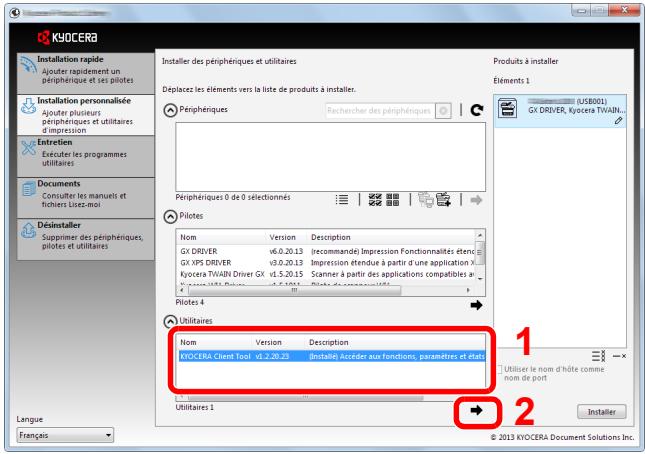Click the Rechercher des périphériques search field
The width and height of the screenshot is (645, 454).
(x=380, y=111)
